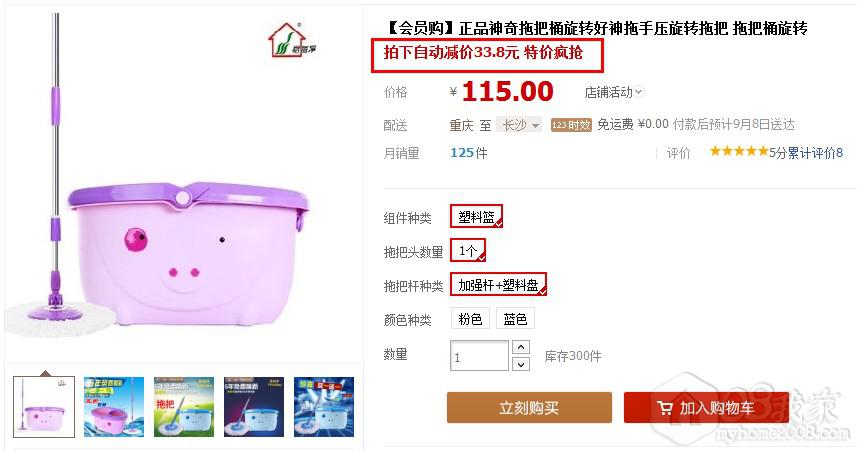Click the 立刻购买 button
This screenshot has height=451, width=857.
point(529,407)
